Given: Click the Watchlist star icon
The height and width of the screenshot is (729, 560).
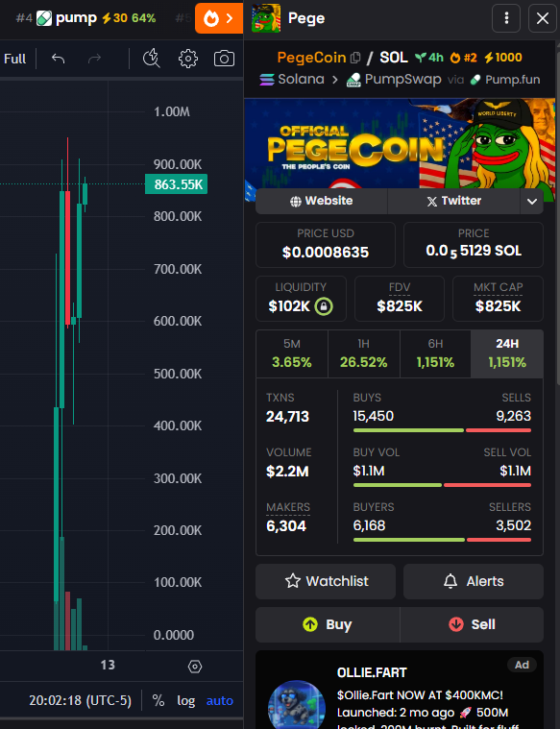Looking at the screenshot, I should coord(293,581).
